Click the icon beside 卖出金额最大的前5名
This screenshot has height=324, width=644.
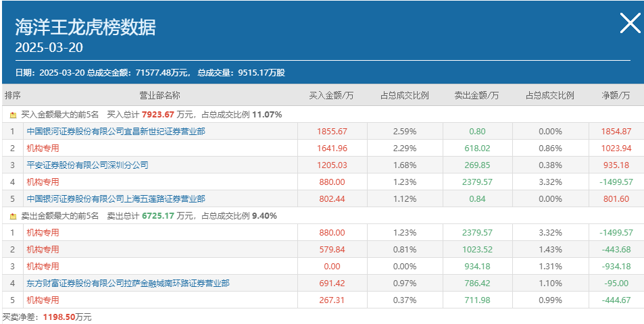point(13,216)
